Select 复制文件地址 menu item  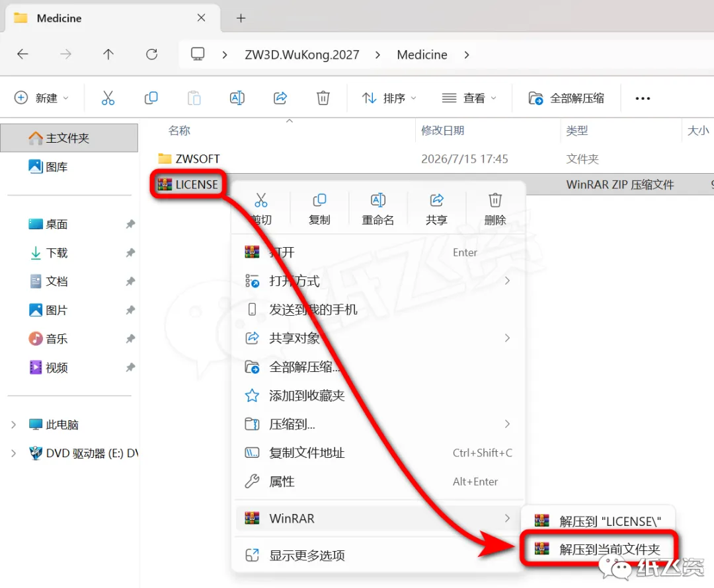point(378,453)
